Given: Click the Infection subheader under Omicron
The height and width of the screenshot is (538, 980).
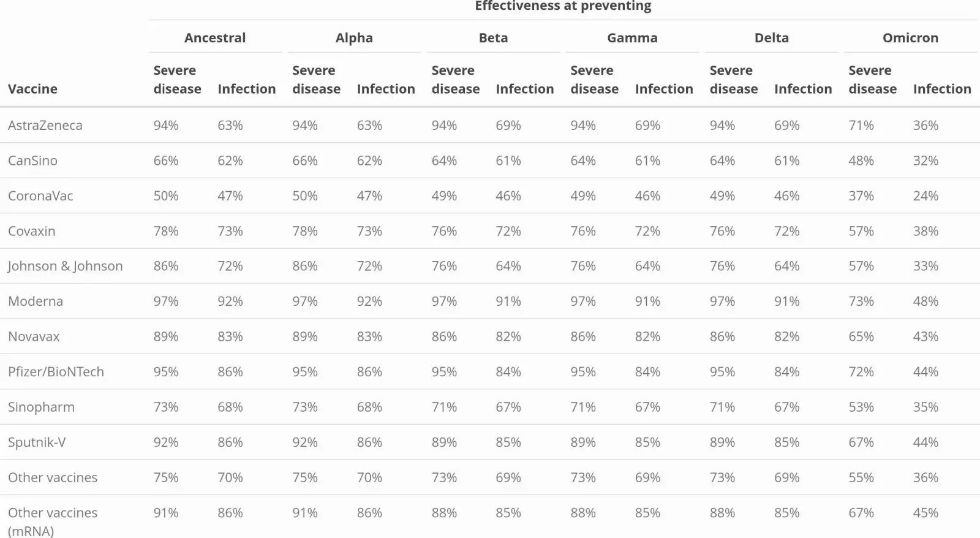Looking at the screenshot, I should (x=942, y=89).
